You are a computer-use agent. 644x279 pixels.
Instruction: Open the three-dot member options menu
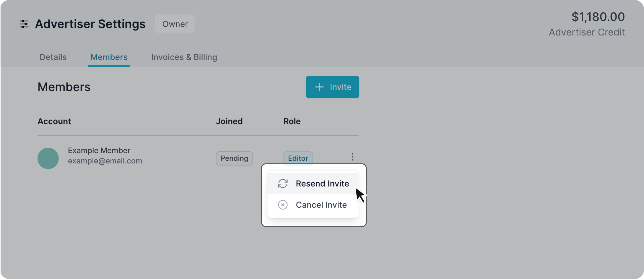[x=352, y=157]
